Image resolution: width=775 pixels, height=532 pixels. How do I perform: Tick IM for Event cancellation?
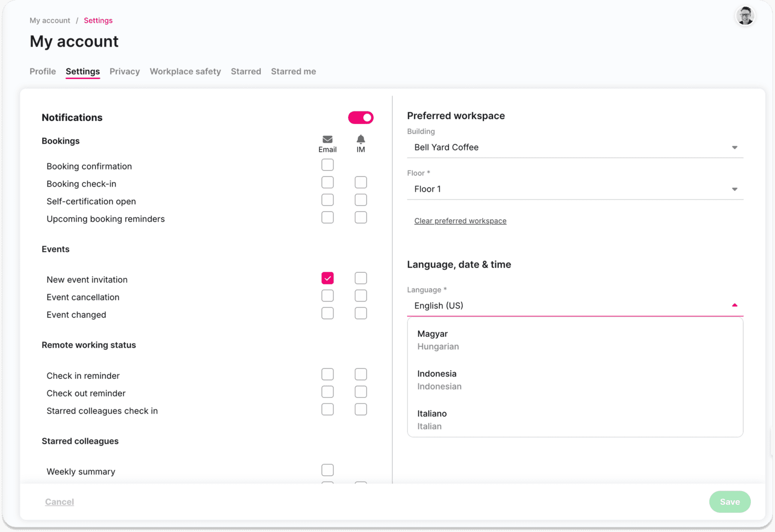(x=361, y=296)
